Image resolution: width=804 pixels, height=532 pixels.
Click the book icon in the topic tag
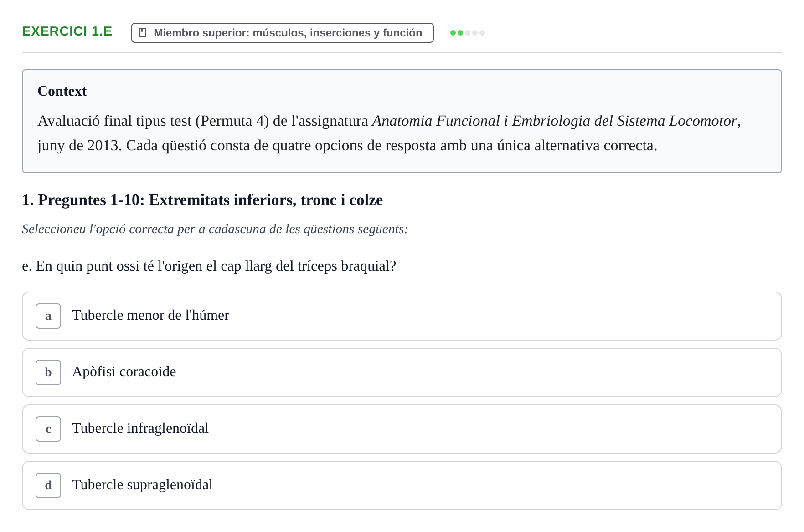143,33
